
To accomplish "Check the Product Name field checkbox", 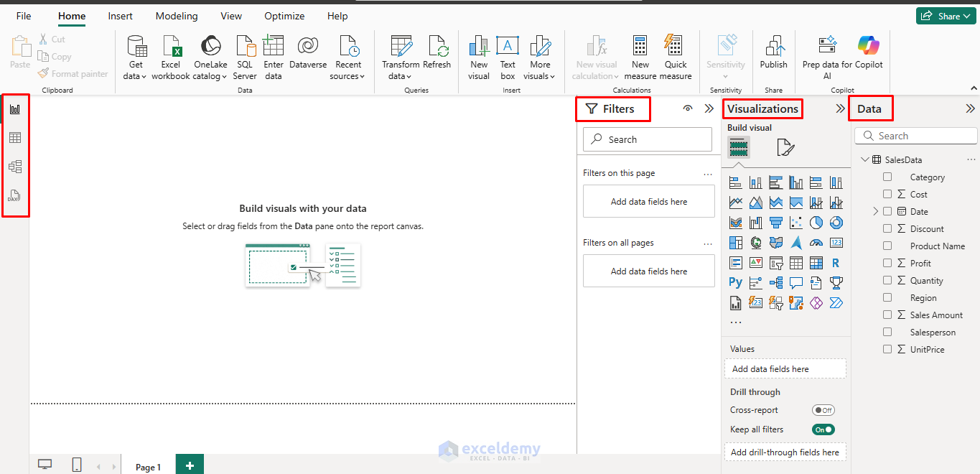I will click(x=887, y=246).
